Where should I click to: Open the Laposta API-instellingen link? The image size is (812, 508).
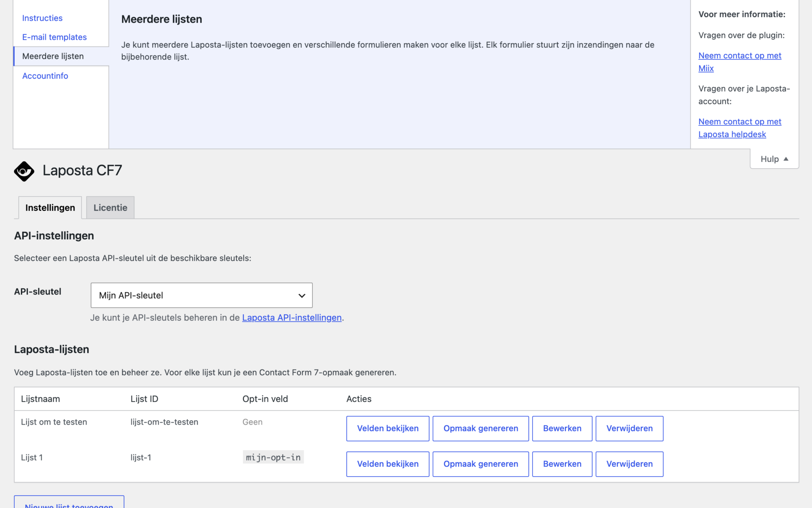click(292, 317)
